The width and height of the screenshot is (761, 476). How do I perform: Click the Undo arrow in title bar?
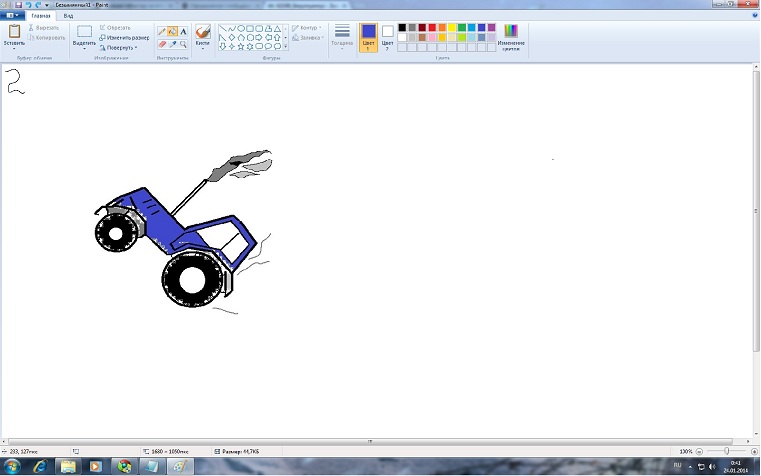28,4
